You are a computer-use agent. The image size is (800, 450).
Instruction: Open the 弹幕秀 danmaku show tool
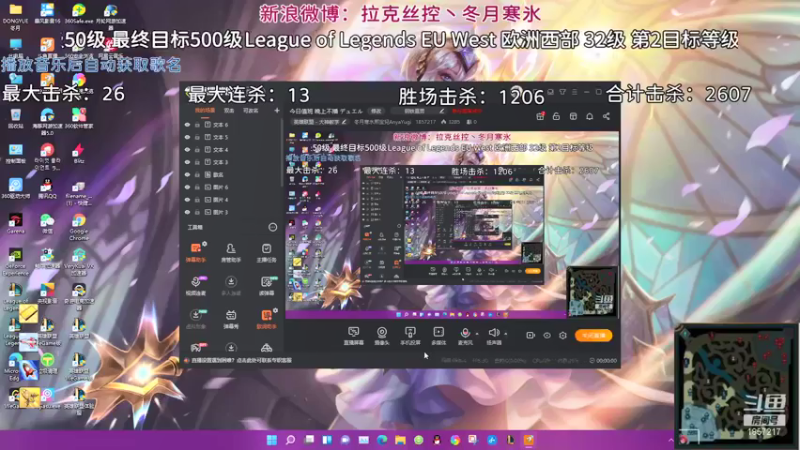click(x=231, y=319)
